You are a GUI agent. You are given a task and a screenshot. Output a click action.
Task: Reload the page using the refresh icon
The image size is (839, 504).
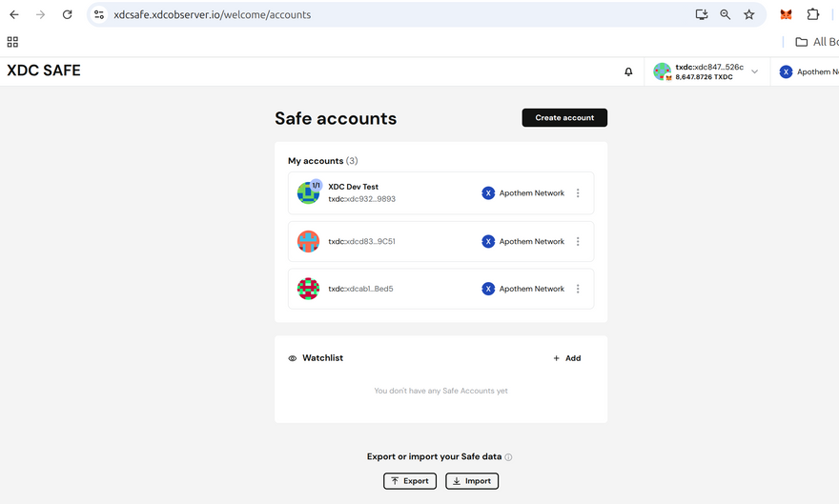[x=67, y=14]
